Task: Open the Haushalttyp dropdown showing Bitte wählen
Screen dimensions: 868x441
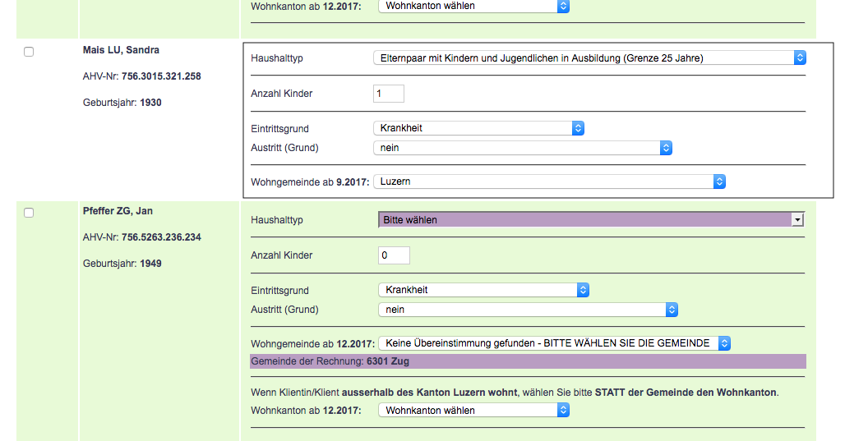Action: click(x=590, y=220)
